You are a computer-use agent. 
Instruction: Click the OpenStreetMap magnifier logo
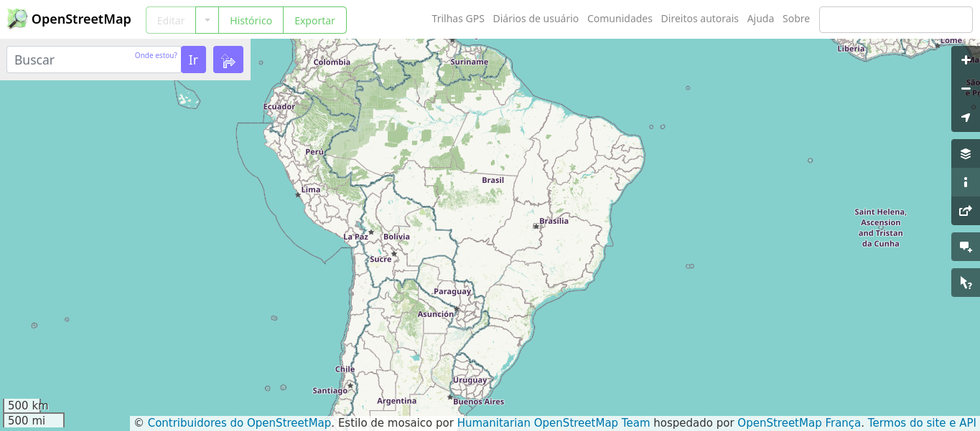pos(16,19)
